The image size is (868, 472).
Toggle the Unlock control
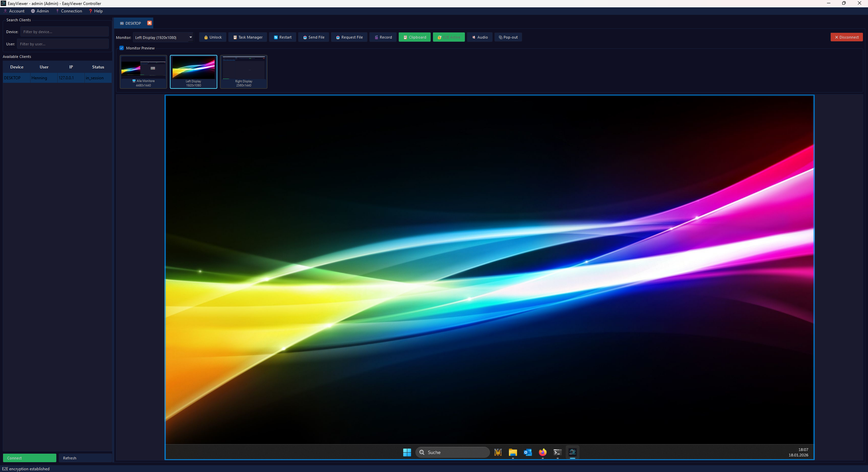[x=212, y=37]
